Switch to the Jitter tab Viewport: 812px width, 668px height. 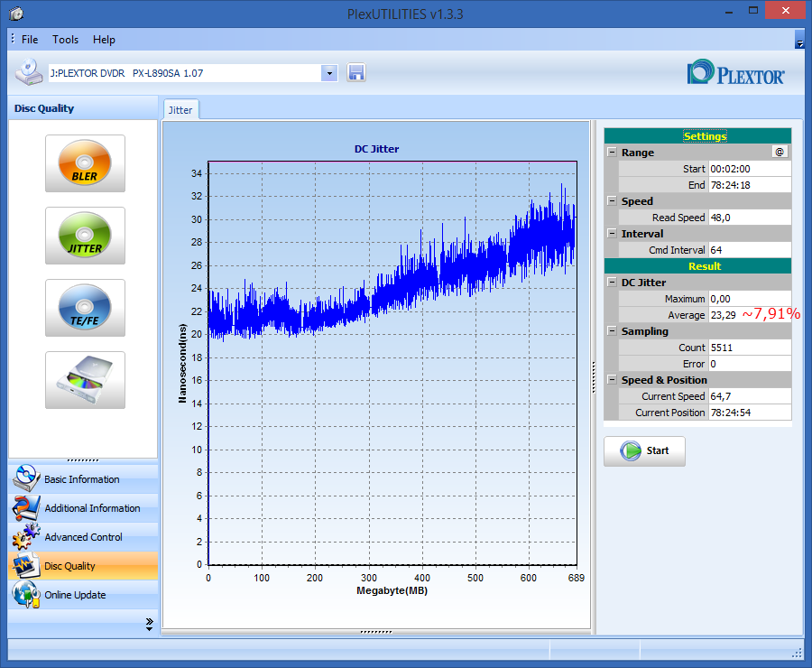[x=180, y=110]
